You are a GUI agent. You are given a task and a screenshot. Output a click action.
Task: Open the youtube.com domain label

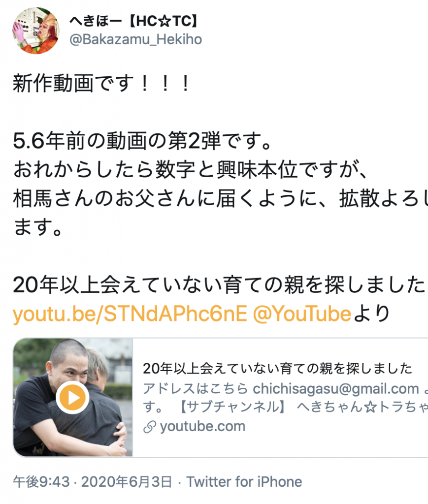[x=202, y=427]
